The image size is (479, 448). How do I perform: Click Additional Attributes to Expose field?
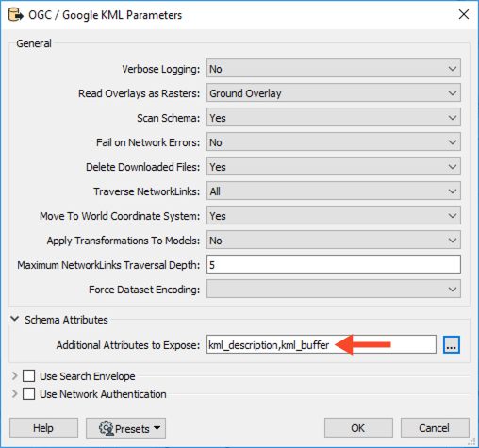pos(322,344)
